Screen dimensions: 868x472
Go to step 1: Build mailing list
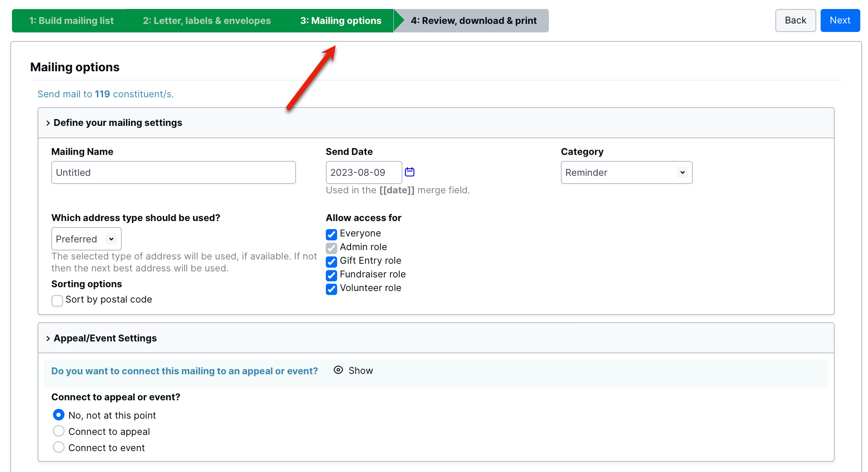[71, 20]
